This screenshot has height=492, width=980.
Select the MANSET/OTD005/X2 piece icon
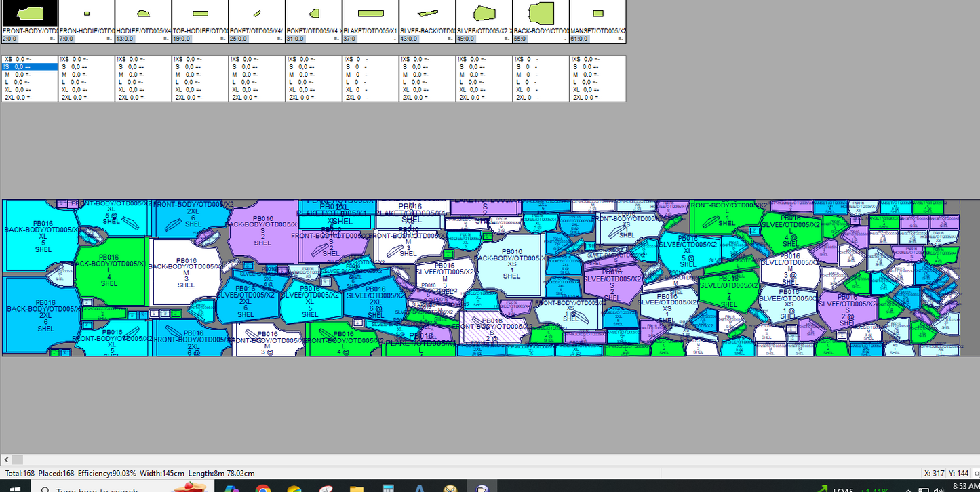597,14
